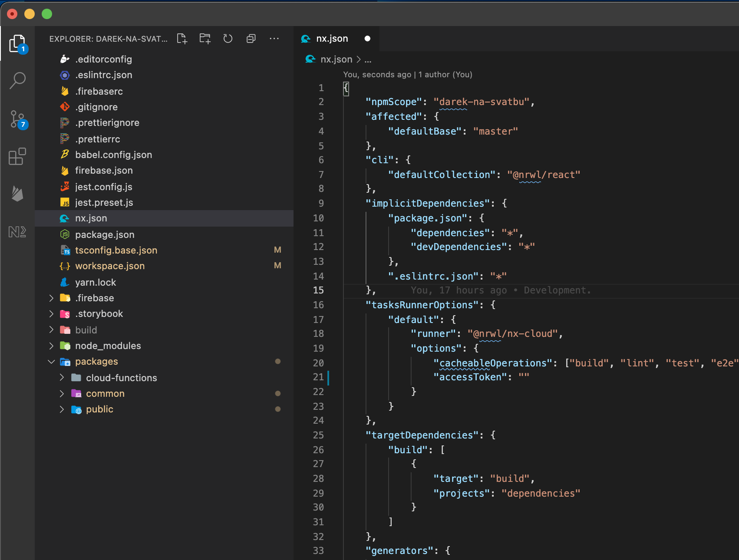Click the New File icon in Explorer
The width and height of the screenshot is (739, 560).
[182, 39]
